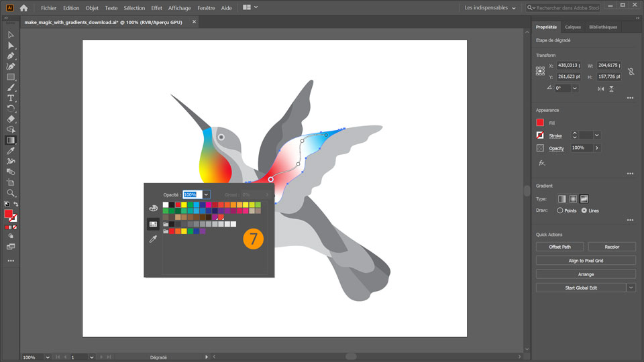Image resolution: width=644 pixels, height=362 pixels.
Task: Open the zoom level 100% dropdown
Action: pyautogui.click(x=48, y=357)
